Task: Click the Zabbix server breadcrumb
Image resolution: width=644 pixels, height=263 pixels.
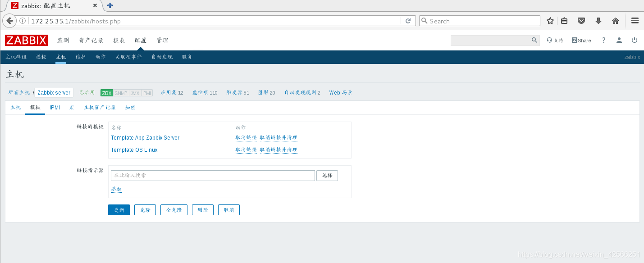Action: tap(54, 93)
